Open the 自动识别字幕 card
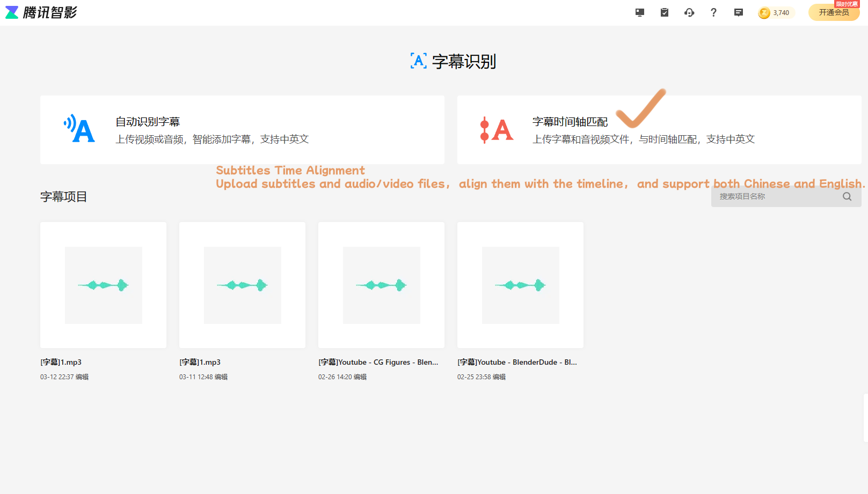The image size is (868, 494). (242, 130)
